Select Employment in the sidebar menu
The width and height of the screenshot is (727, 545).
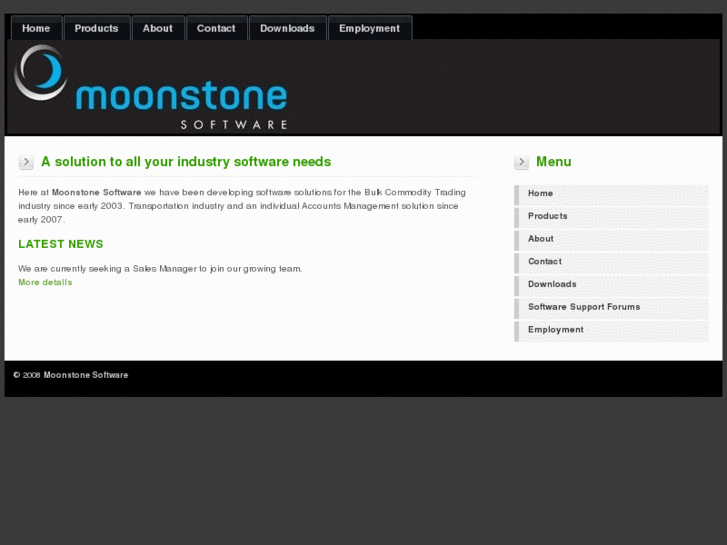click(611, 331)
